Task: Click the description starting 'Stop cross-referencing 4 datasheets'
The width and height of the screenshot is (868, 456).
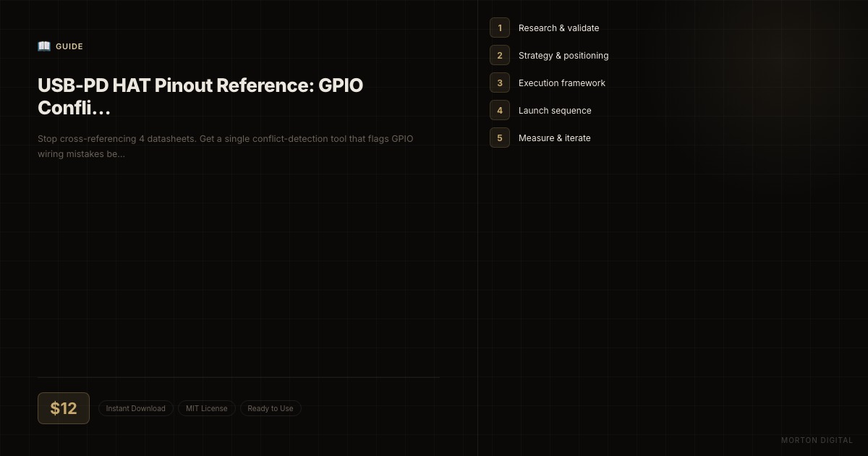Action: coord(226,146)
